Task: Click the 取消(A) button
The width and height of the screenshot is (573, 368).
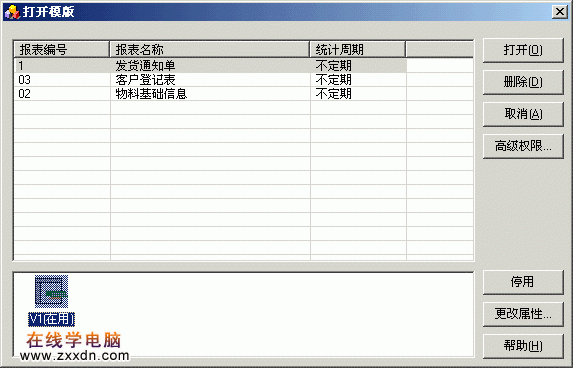Action: (523, 114)
